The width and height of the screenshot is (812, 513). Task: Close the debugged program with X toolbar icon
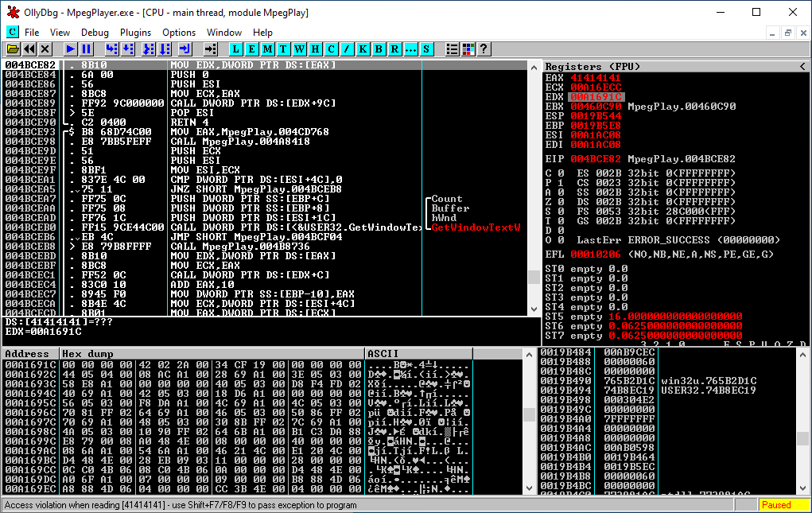(45, 49)
